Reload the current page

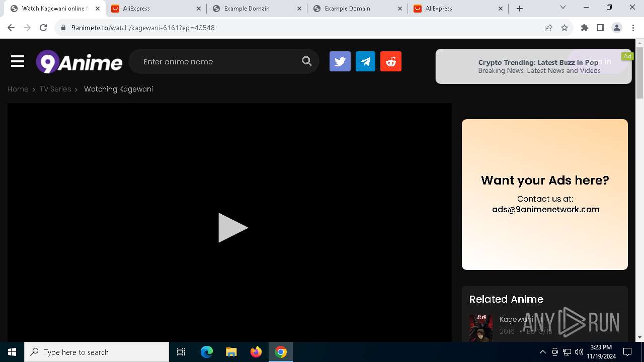pyautogui.click(x=43, y=28)
